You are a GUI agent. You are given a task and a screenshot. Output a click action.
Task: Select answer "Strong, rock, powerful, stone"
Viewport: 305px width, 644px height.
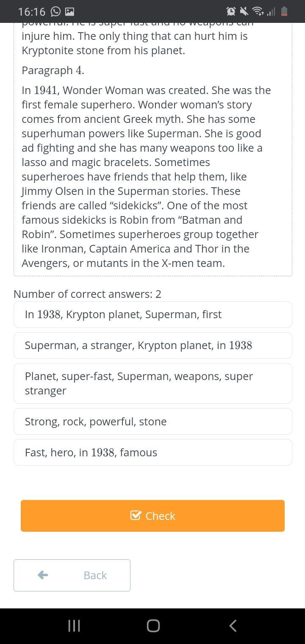153,422
